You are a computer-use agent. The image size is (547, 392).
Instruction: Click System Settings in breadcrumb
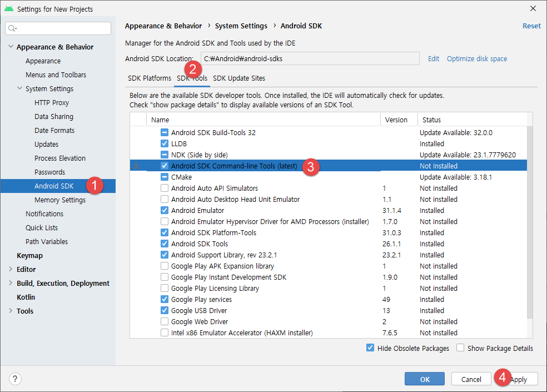[241, 26]
